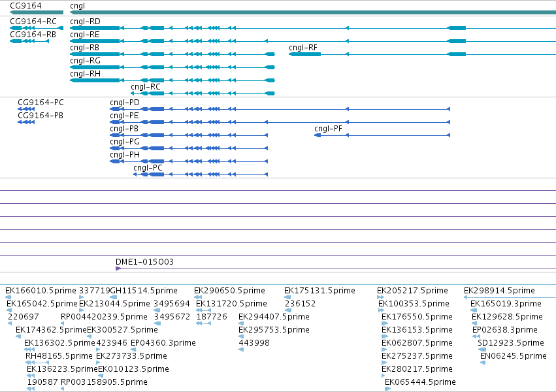The width and height of the screenshot is (556, 392).
Task: Click the 220697 feature label
Action: click(23, 317)
